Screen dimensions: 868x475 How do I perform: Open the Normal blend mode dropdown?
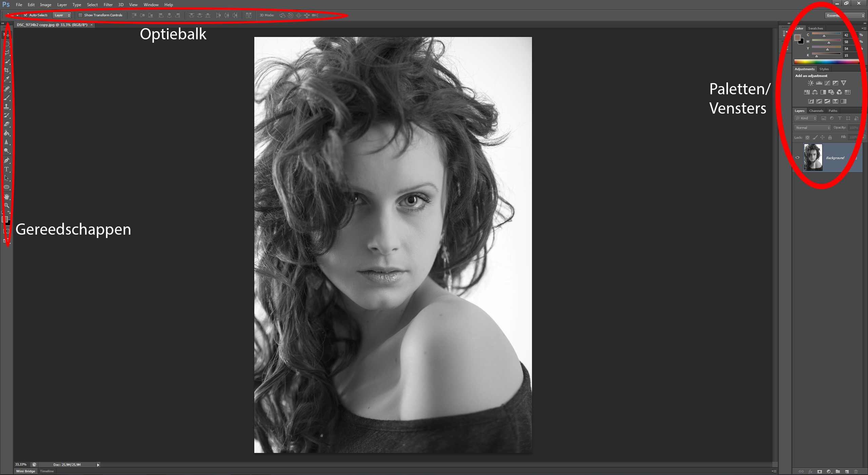click(813, 128)
